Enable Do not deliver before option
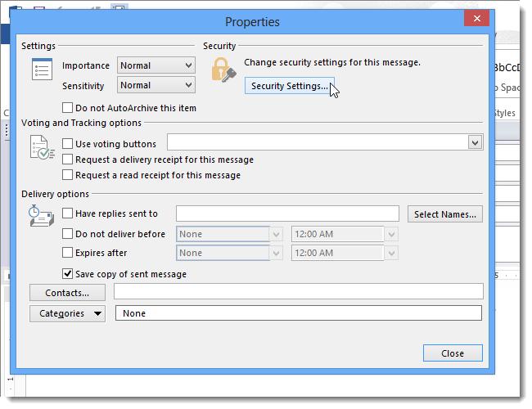532x409 pixels. click(x=67, y=234)
